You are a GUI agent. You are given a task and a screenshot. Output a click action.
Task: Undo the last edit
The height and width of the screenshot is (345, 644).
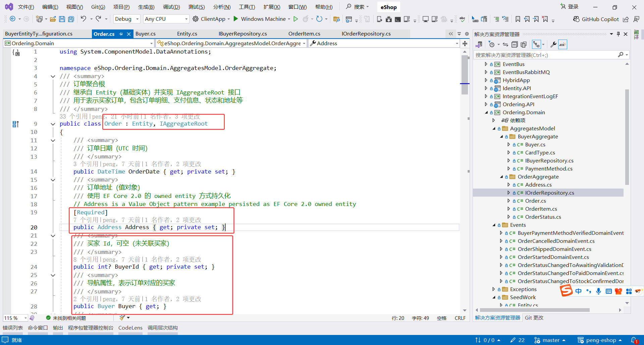pyautogui.click(x=84, y=19)
